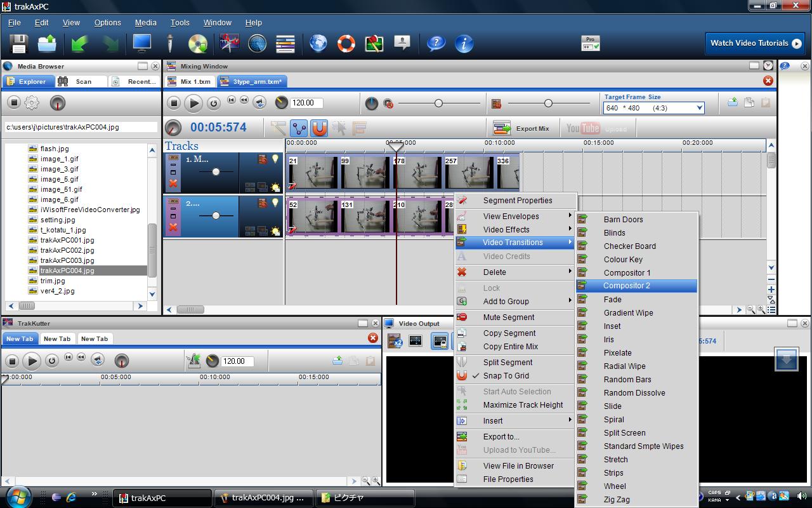
Task: Toggle the magnet snap tool in mixing window
Action: (x=319, y=128)
